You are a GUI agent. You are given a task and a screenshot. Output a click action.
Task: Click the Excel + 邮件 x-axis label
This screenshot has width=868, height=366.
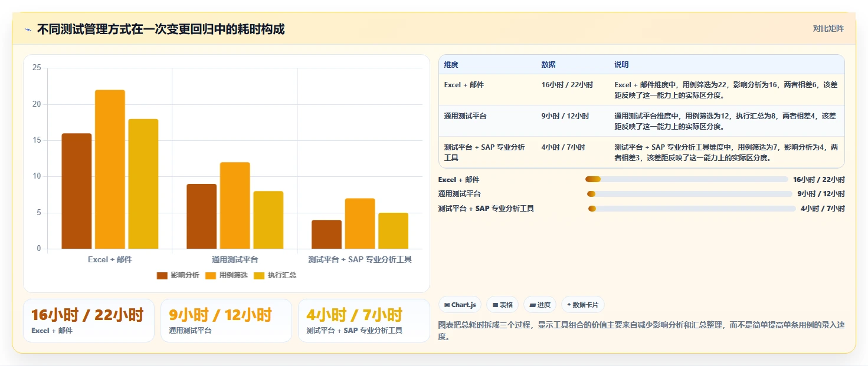click(110, 259)
